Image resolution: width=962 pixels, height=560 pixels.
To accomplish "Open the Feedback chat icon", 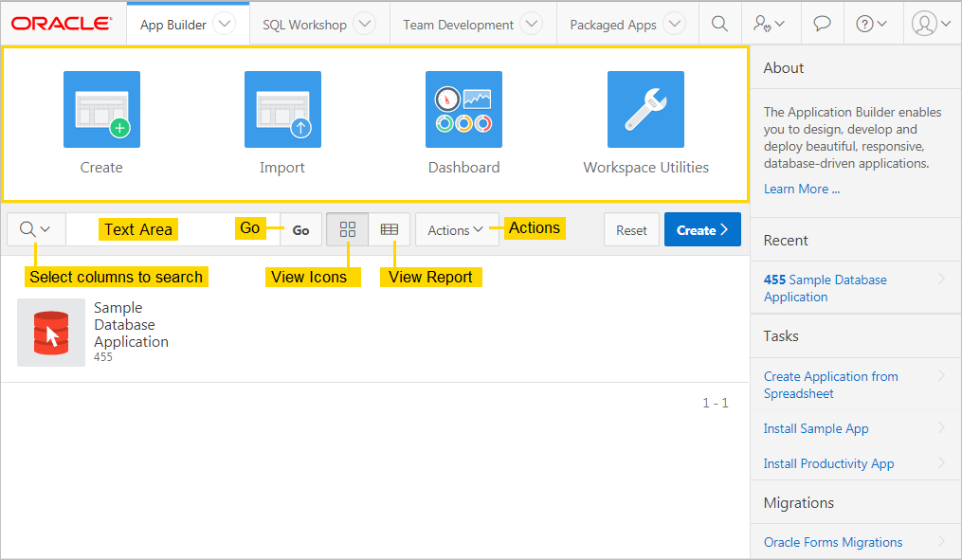I will (x=821, y=23).
